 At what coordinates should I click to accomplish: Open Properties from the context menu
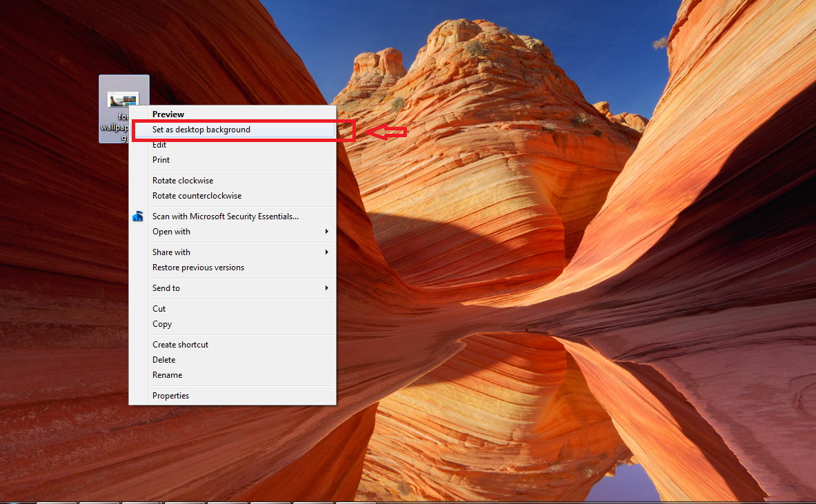pos(170,396)
